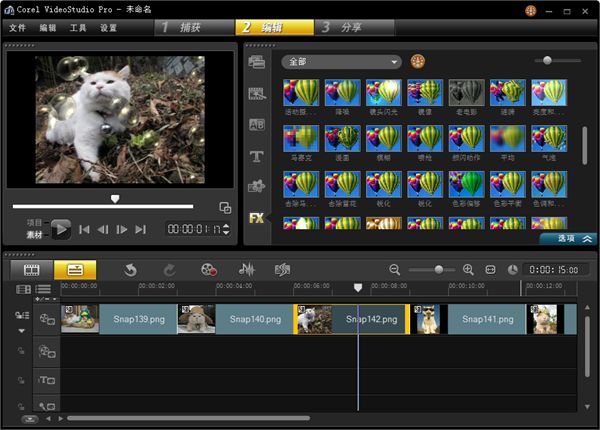The height and width of the screenshot is (430, 600).
Task: Fit project in timeline window
Action: (x=490, y=270)
